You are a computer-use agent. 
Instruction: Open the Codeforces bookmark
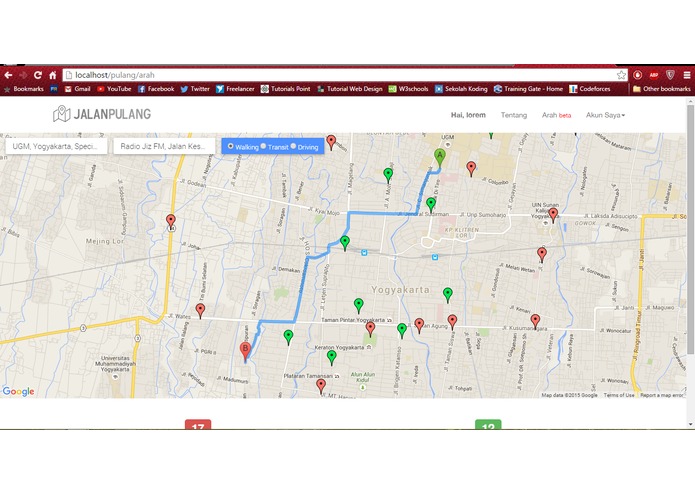click(590, 89)
